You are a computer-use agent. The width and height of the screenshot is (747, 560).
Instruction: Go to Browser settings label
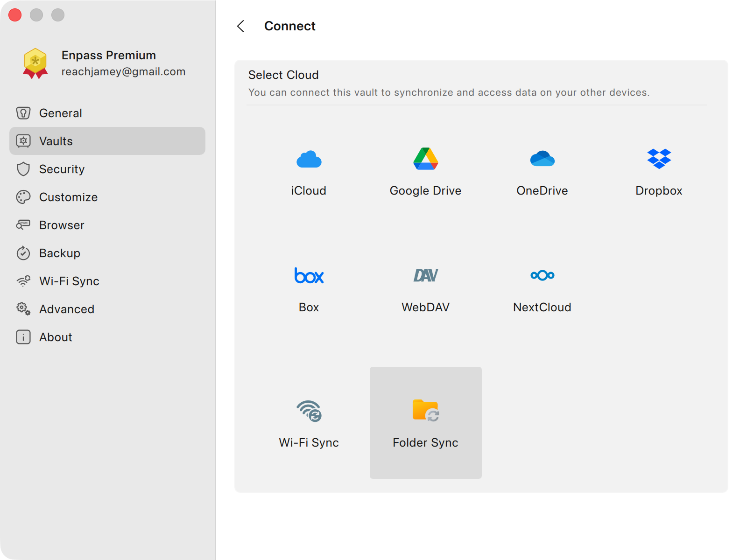coord(62,225)
